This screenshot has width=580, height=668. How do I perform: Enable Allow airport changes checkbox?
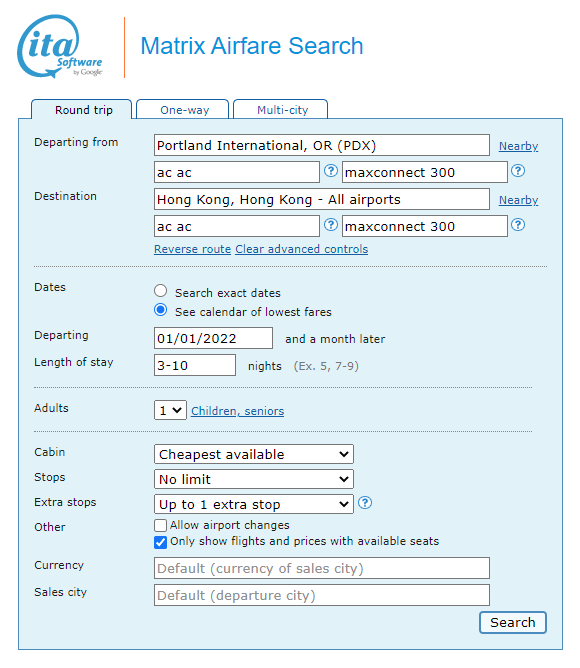[x=160, y=525]
